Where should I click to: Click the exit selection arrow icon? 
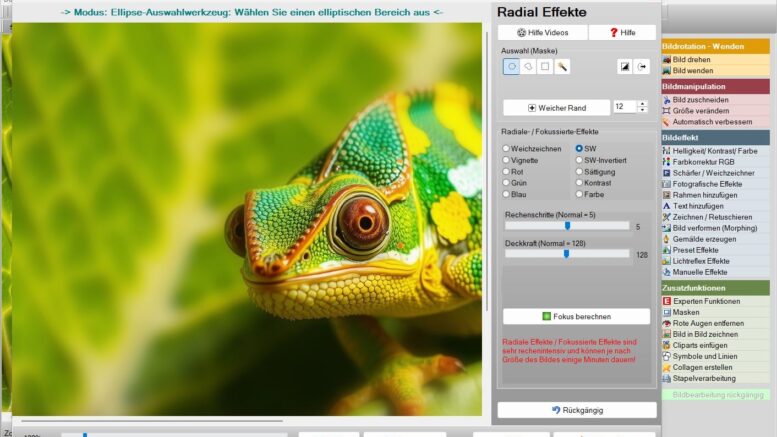click(642, 67)
